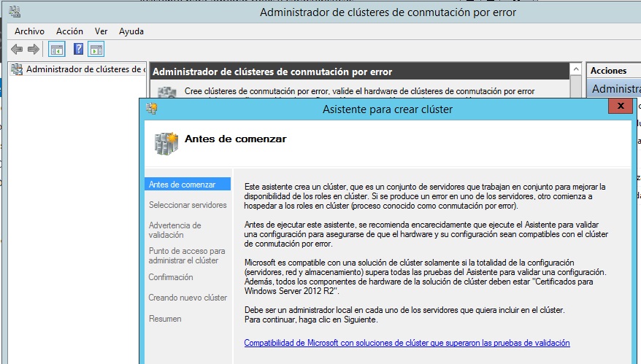Open the Microsoft cluster compatibility link
This screenshot has height=364, width=641.
click(x=407, y=343)
